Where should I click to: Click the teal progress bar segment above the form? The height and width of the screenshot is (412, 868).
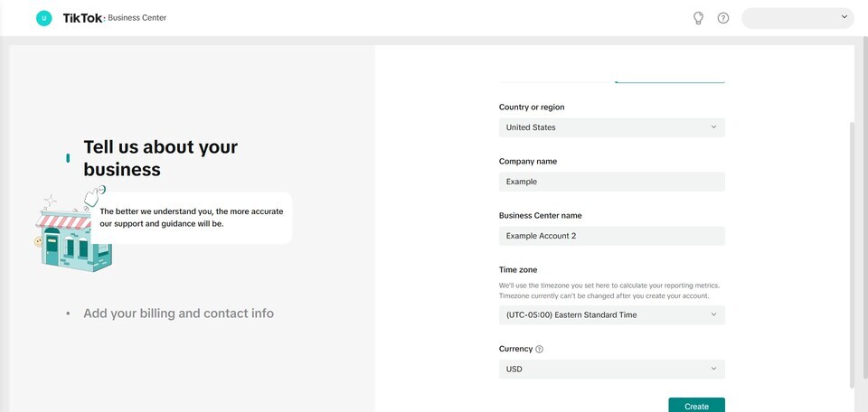[669, 82]
